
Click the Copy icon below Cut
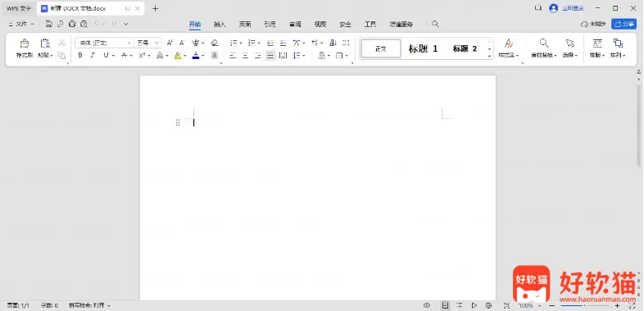pyautogui.click(x=61, y=55)
